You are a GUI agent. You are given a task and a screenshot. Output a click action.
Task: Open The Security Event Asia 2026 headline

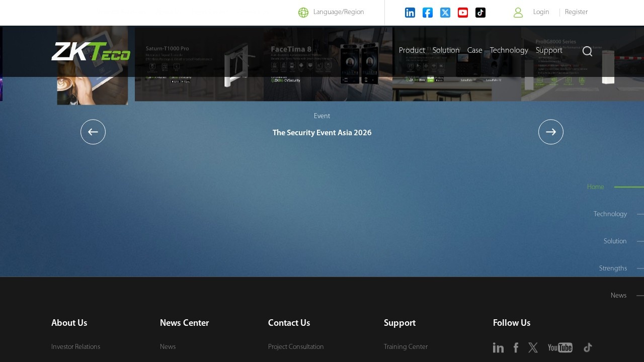(322, 133)
